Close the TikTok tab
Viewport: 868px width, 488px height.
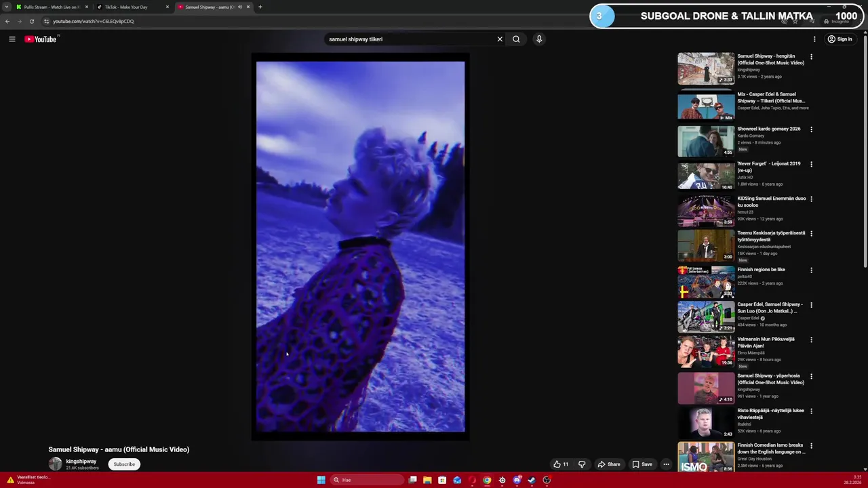click(167, 7)
